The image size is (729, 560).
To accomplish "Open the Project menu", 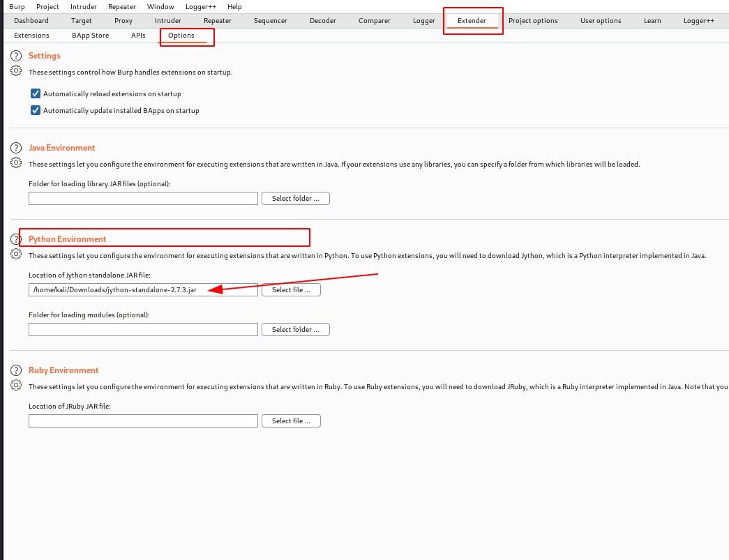I will tap(47, 6).
